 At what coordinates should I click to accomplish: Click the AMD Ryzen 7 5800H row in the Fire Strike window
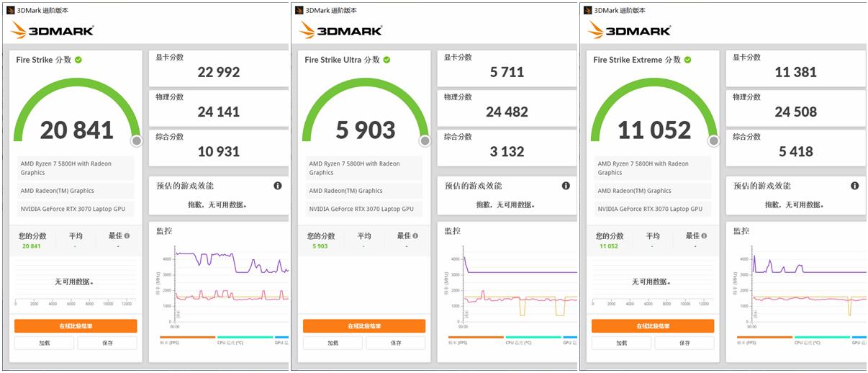76,168
